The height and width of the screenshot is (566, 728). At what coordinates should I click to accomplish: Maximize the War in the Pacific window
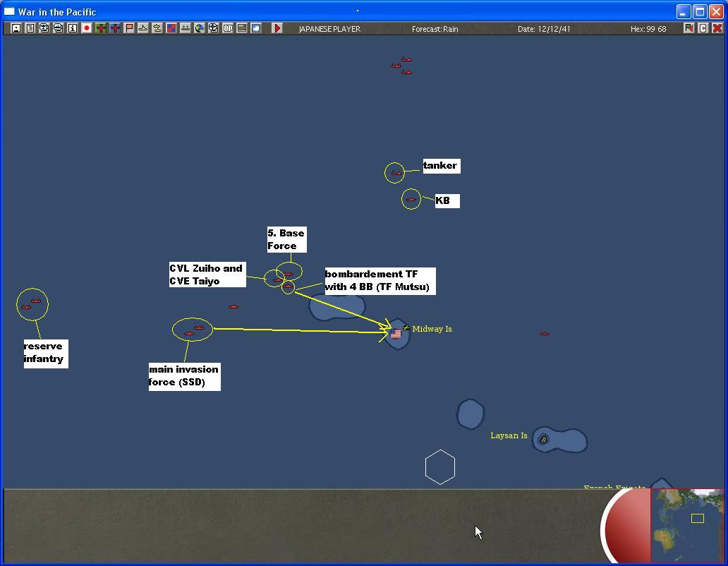[700, 11]
